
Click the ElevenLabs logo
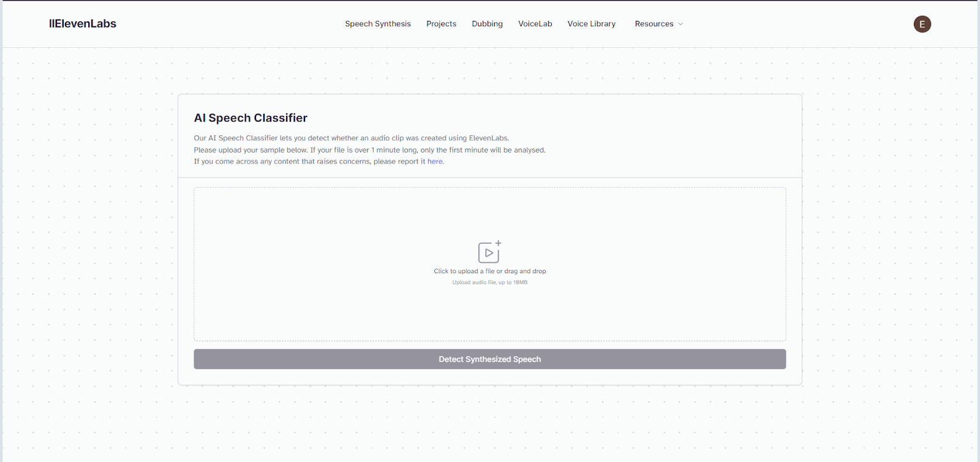[x=83, y=24]
